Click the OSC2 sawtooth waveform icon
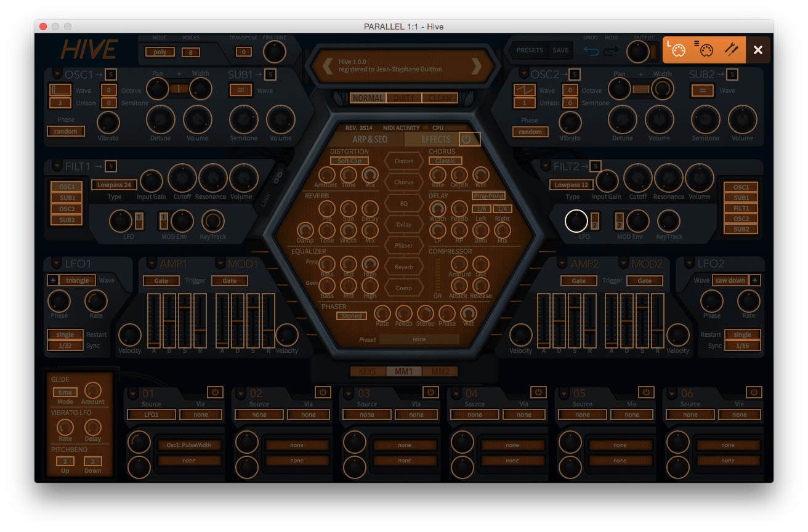 pyautogui.click(x=525, y=90)
